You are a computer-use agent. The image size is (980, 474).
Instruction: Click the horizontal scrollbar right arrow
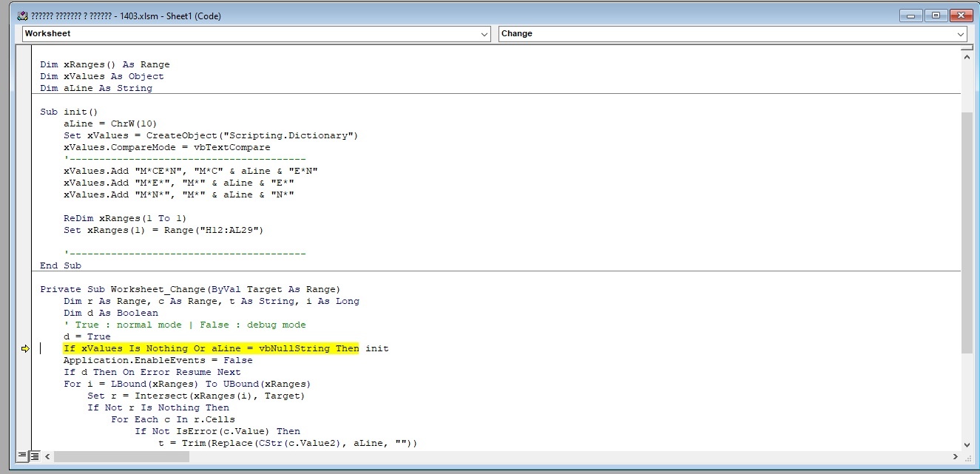coord(955,457)
